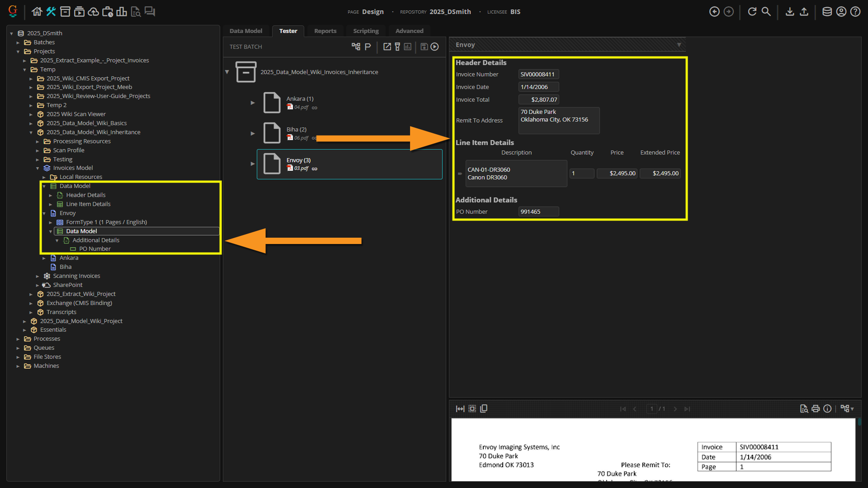Image resolution: width=868 pixels, height=488 pixels.
Task: Expand the Header Details section node
Action: [x=51, y=195]
